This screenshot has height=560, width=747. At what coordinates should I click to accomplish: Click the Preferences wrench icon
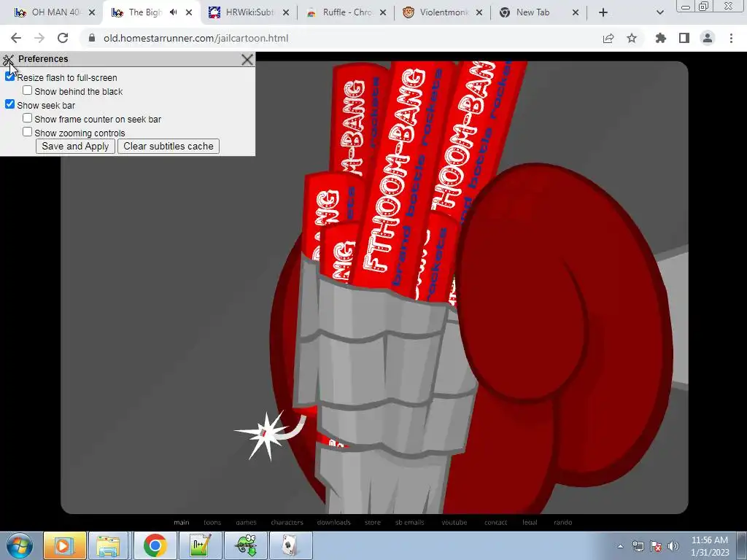(x=7, y=60)
